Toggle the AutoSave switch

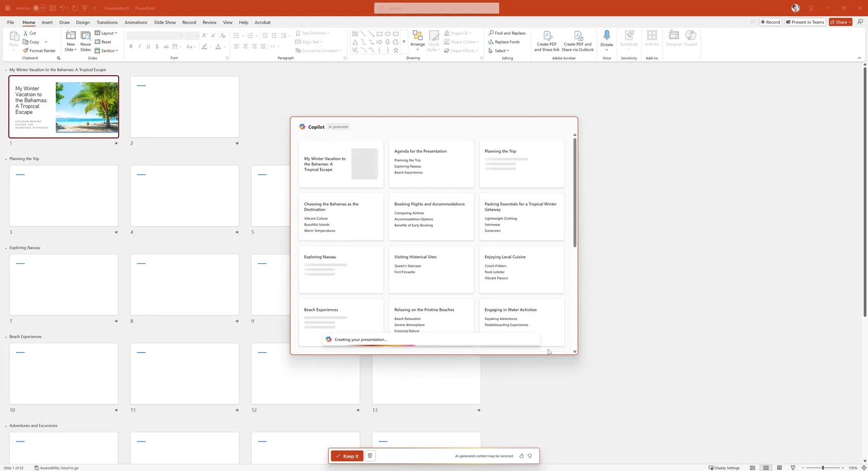(x=38, y=8)
